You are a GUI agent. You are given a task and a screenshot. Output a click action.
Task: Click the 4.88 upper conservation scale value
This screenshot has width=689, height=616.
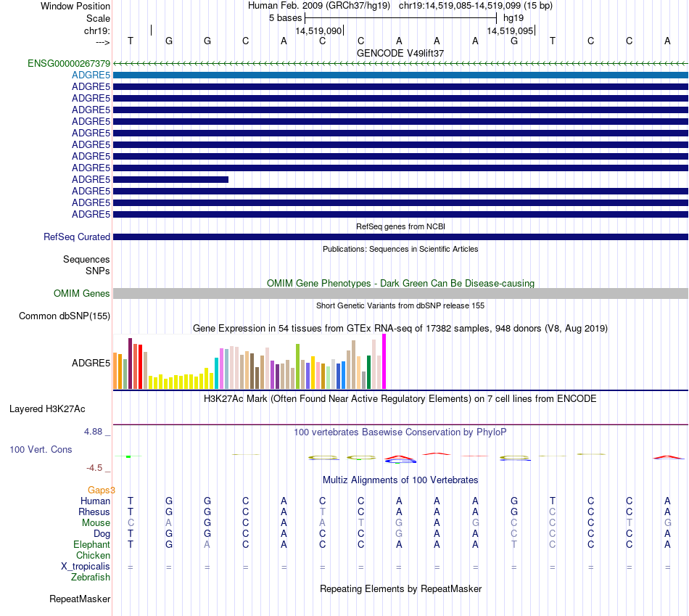pos(93,432)
